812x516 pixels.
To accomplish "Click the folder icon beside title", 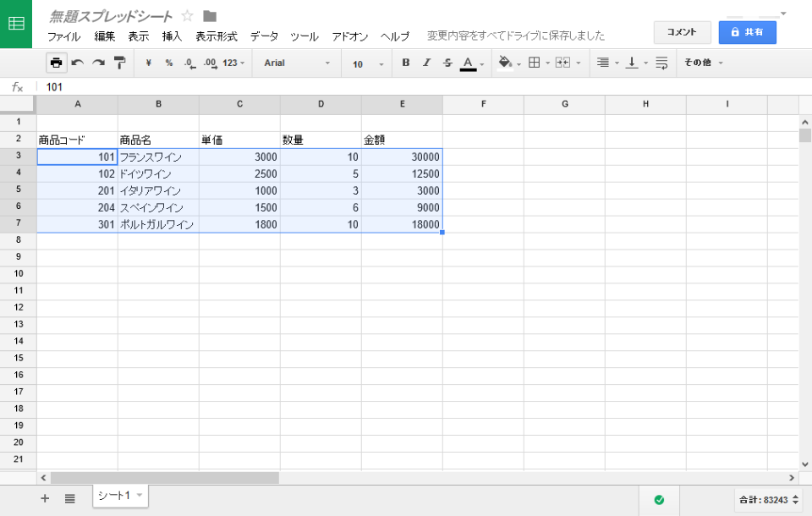I will 210,16.
